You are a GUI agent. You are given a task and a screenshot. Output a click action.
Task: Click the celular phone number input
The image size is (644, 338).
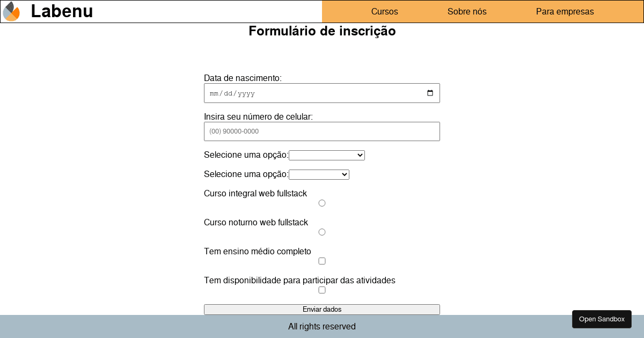coord(322,131)
